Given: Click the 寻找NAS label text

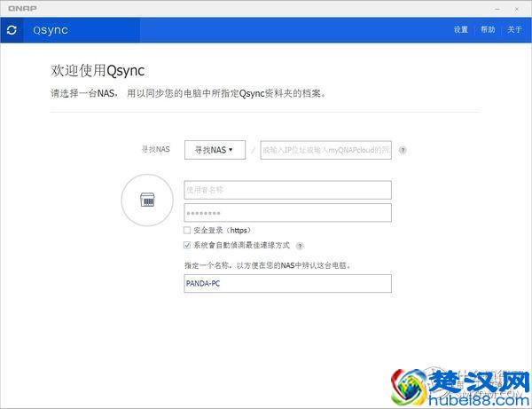Looking at the screenshot, I should (156, 149).
